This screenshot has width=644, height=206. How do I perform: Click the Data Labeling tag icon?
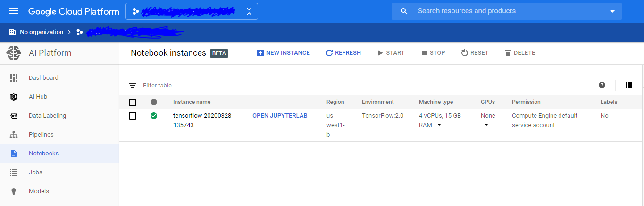click(14, 116)
